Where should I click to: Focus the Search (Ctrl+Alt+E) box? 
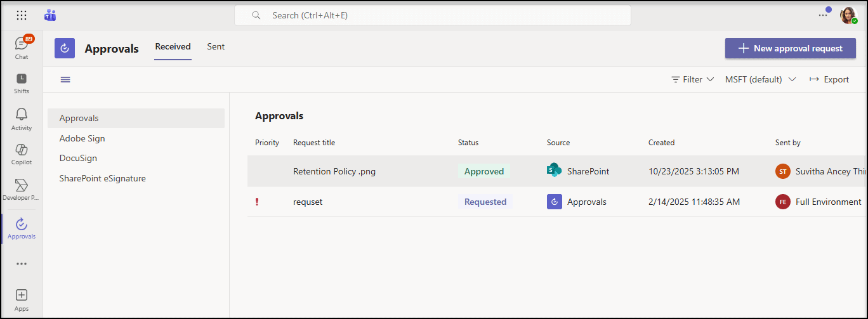click(x=433, y=15)
